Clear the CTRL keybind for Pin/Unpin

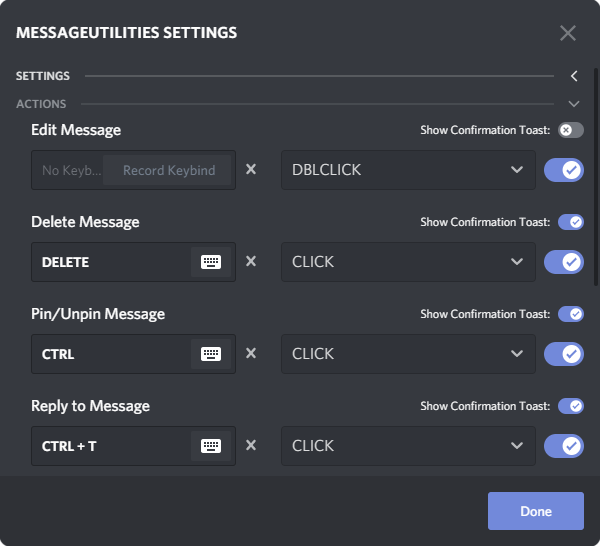coord(251,353)
